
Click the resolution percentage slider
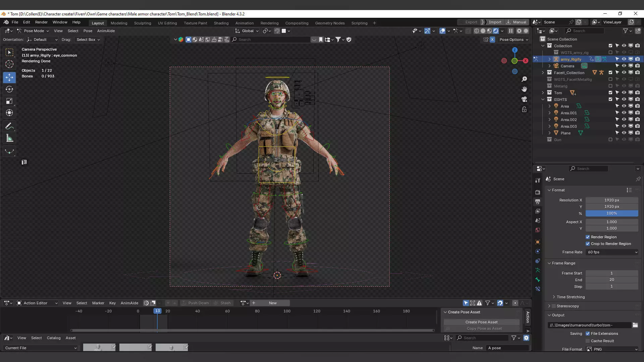pyautogui.click(x=611, y=213)
